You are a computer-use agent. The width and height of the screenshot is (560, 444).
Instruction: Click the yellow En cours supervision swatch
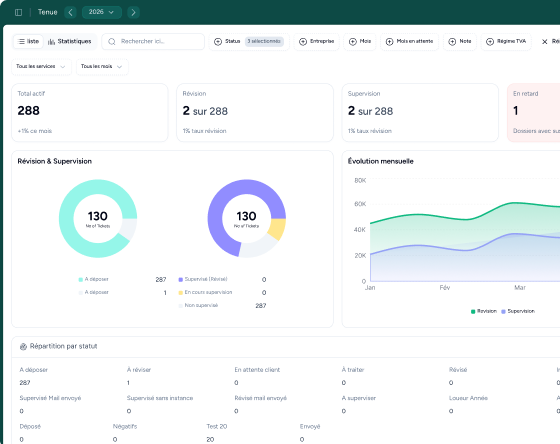(181, 293)
